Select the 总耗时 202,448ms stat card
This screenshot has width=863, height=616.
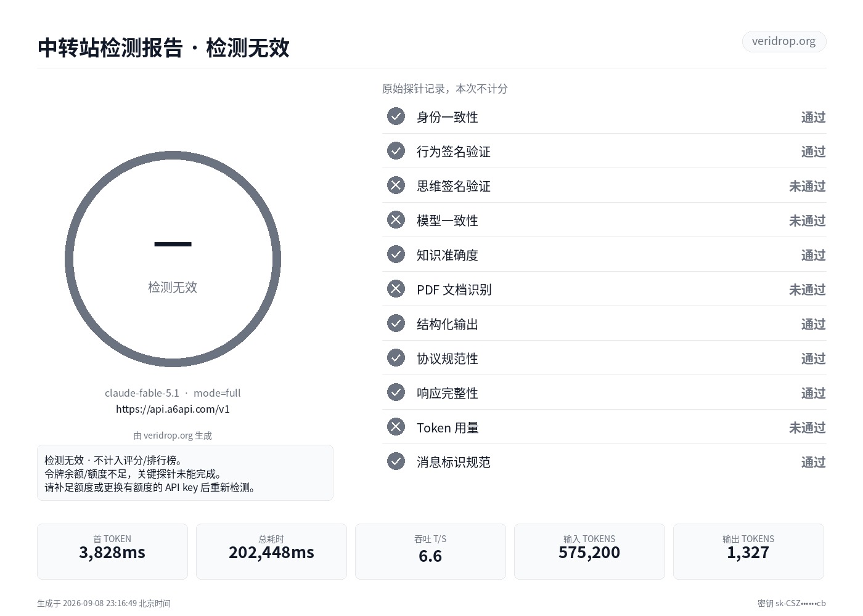[271, 551]
